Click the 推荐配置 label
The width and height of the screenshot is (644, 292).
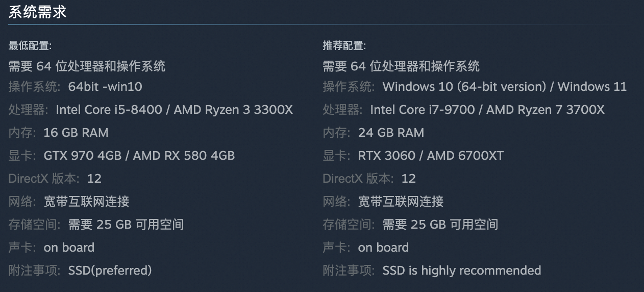(x=344, y=45)
